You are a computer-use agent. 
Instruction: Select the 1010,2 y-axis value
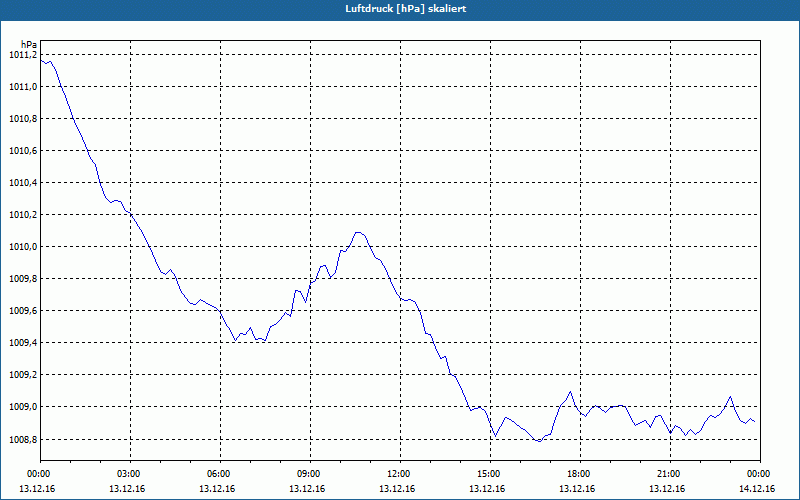coord(23,215)
